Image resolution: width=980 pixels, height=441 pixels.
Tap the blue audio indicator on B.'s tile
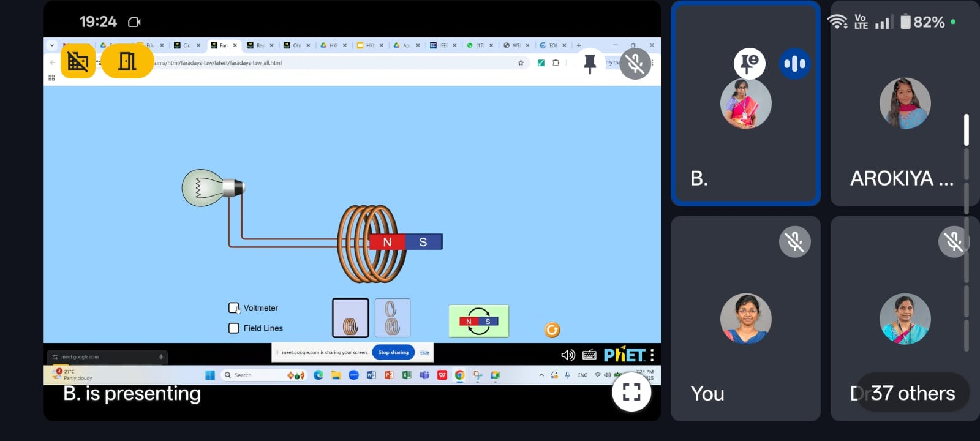(795, 64)
